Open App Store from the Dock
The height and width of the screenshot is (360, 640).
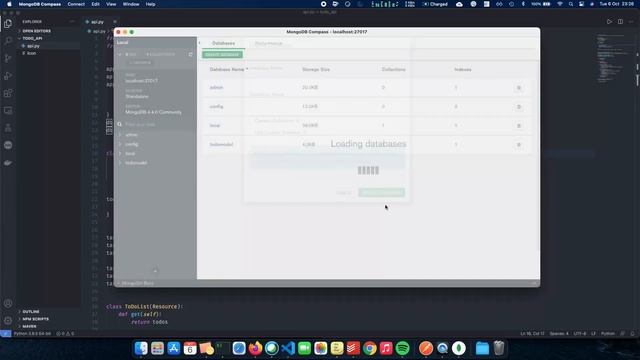(x=173, y=348)
